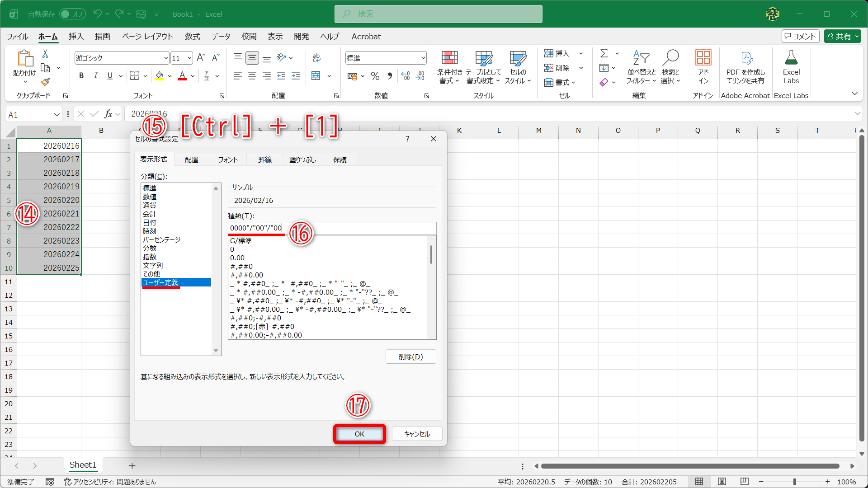Image resolution: width=868 pixels, height=488 pixels.
Task: Apply cell styles (セルのスタイル)
Action: [x=517, y=67]
